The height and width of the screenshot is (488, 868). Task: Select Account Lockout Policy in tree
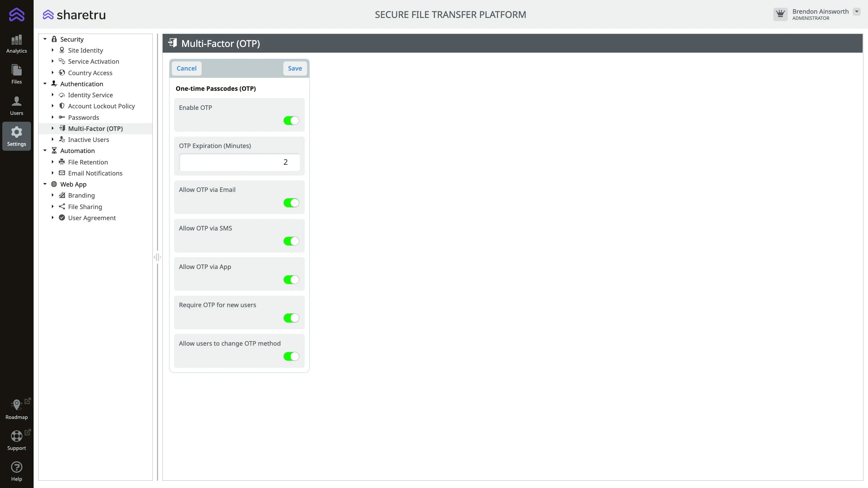coord(101,106)
